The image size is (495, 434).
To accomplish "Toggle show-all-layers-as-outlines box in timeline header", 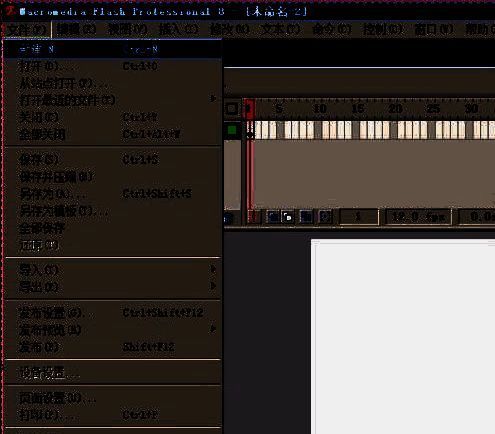I will point(232,108).
